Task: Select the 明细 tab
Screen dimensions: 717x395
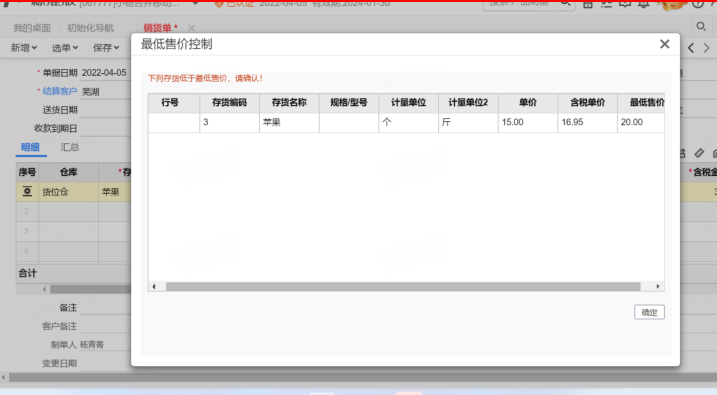Action: coord(30,147)
